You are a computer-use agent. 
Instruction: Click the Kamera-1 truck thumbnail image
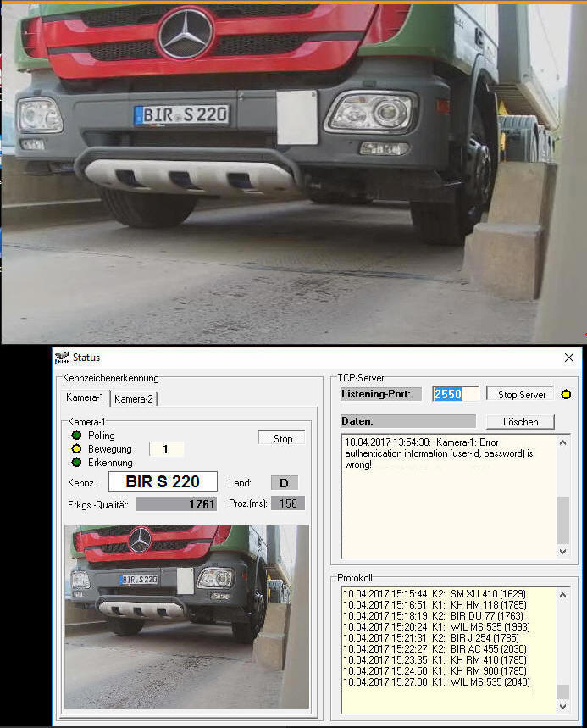point(186,617)
